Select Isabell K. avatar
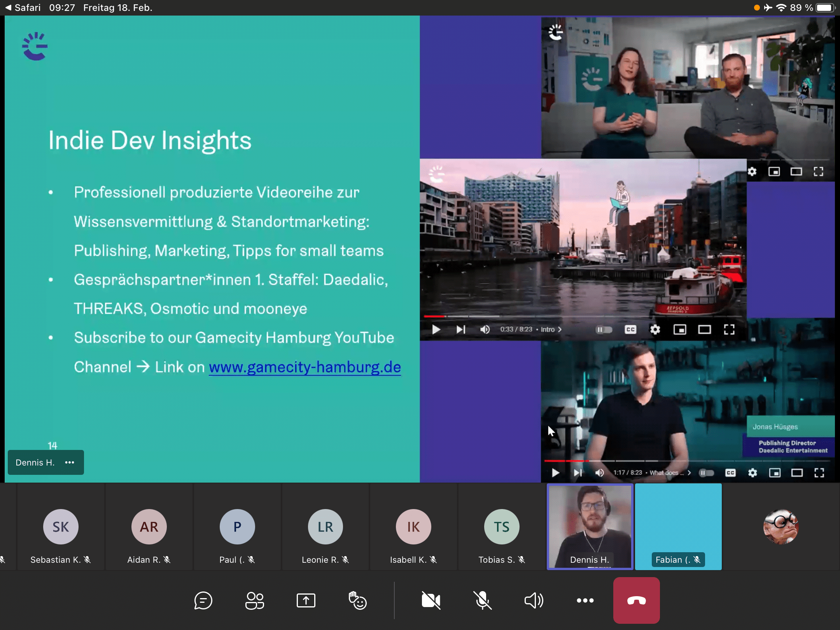This screenshot has width=840, height=630. (413, 527)
